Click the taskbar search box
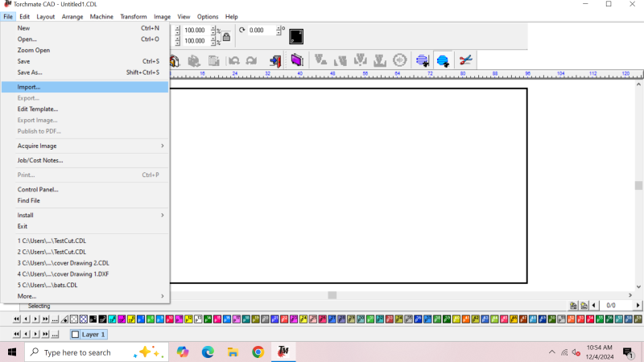 [x=97, y=352]
